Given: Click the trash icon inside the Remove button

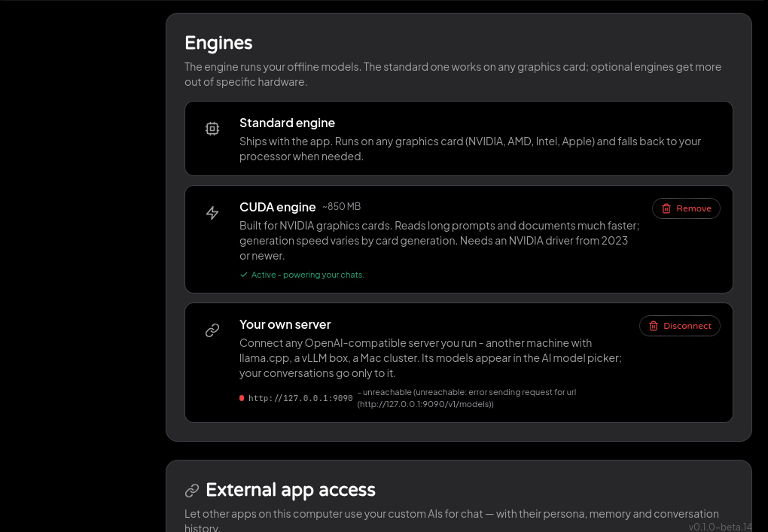Looking at the screenshot, I should click(x=666, y=208).
